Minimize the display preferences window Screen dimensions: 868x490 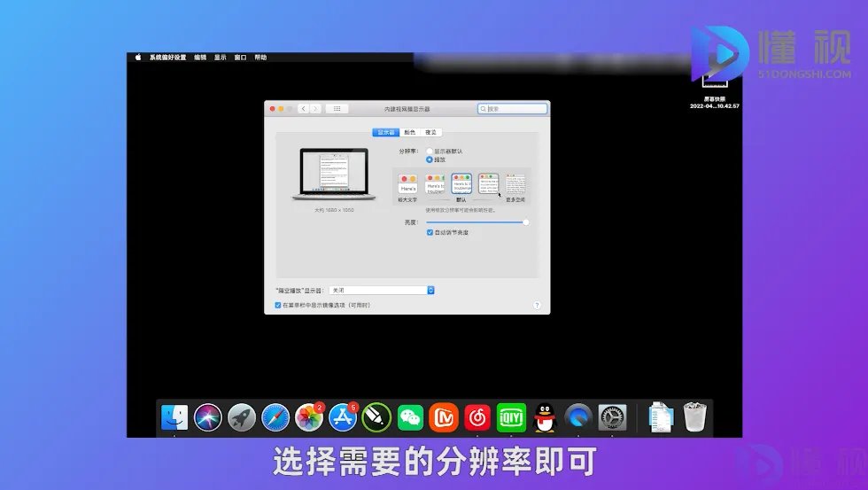pyautogui.click(x=282, y=108)
